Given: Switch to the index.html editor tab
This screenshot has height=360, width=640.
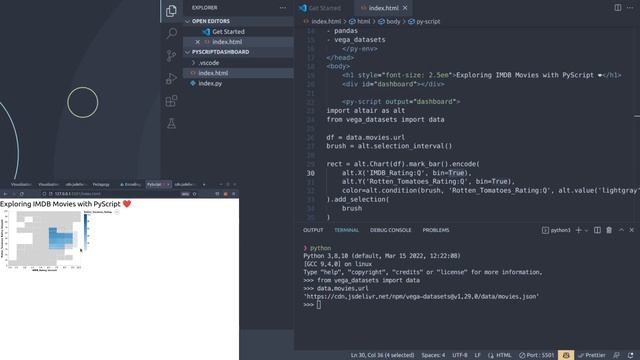Looking at the screenshot, I should pyautogui.click(x=383, y=8).
